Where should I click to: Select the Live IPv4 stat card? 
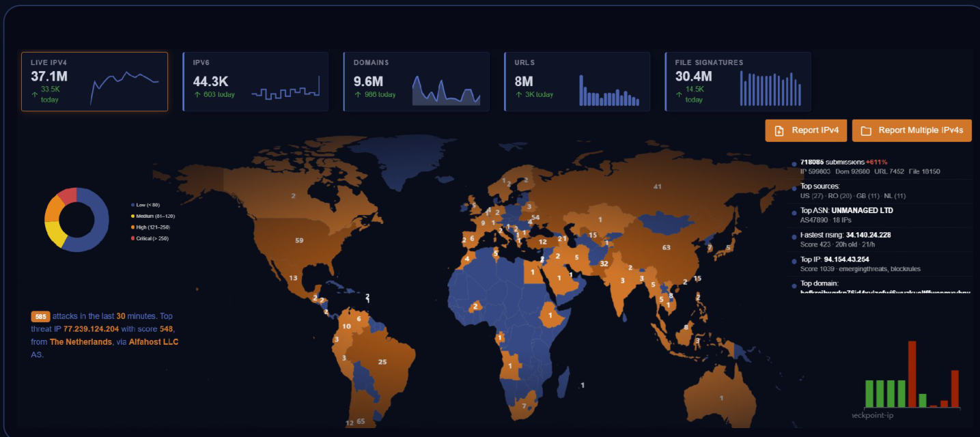(x=94, y=81)
